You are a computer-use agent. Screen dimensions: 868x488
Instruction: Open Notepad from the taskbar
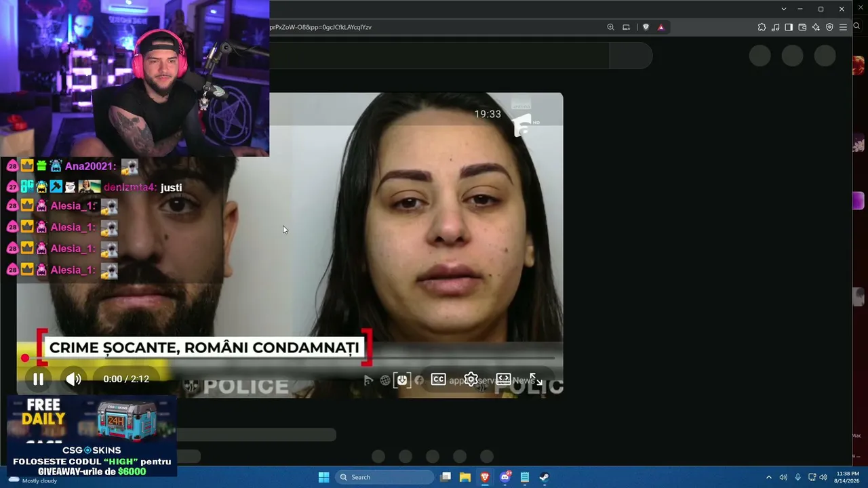click(x=525, y=477)
